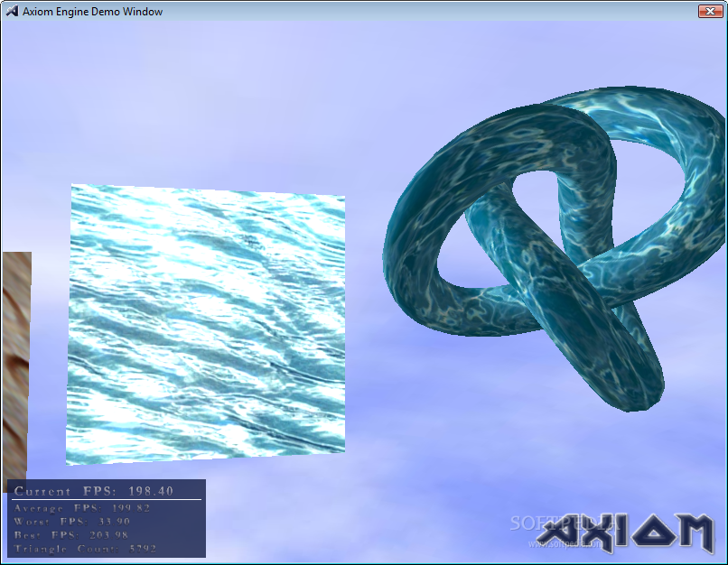Click the brown textured plane at left edge
Viewport: 728px width, 565px height.
(x=17, y=366)
